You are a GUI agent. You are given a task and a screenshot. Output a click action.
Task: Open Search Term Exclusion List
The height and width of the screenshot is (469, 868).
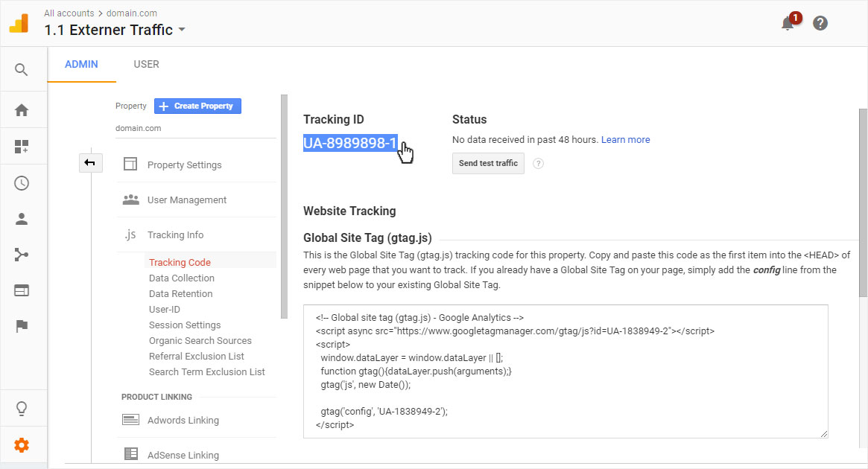tap(207, 371)
